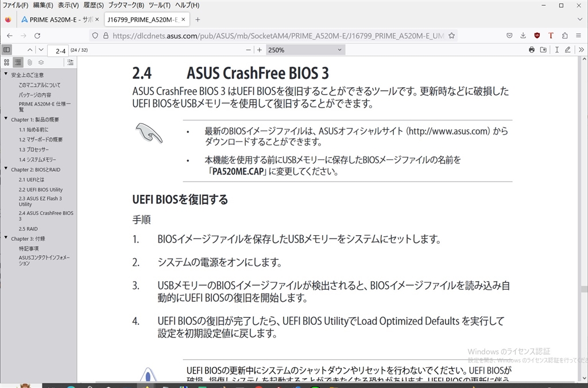The height and width of the screenshot is (388, 588).
Task: Go to next PDF page arrow
Action: (x=41, y=49)
